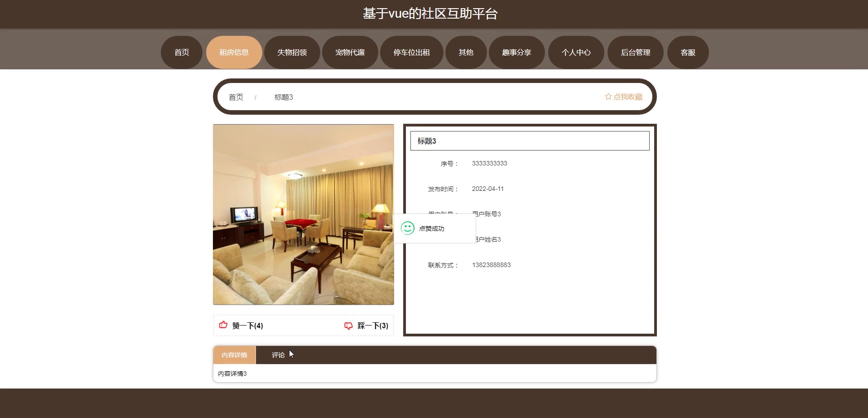Click the living room listing photo
The width and height of the screenshot is (868, 418).
(x=304, y=214)
